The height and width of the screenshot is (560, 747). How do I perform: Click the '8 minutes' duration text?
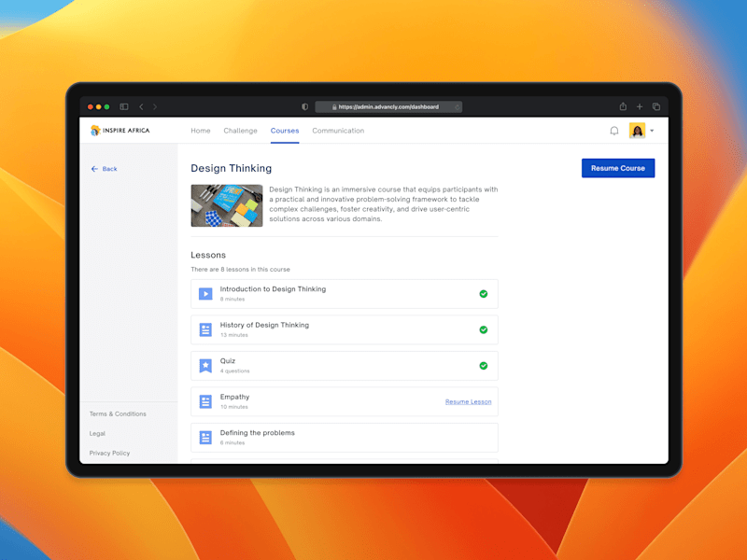pos(233,299)
